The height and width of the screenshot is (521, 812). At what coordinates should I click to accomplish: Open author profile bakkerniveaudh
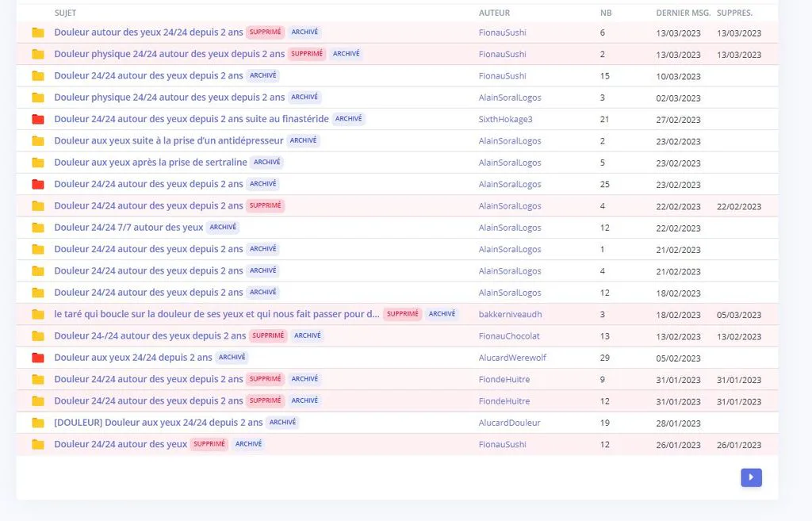coord(510,314)
